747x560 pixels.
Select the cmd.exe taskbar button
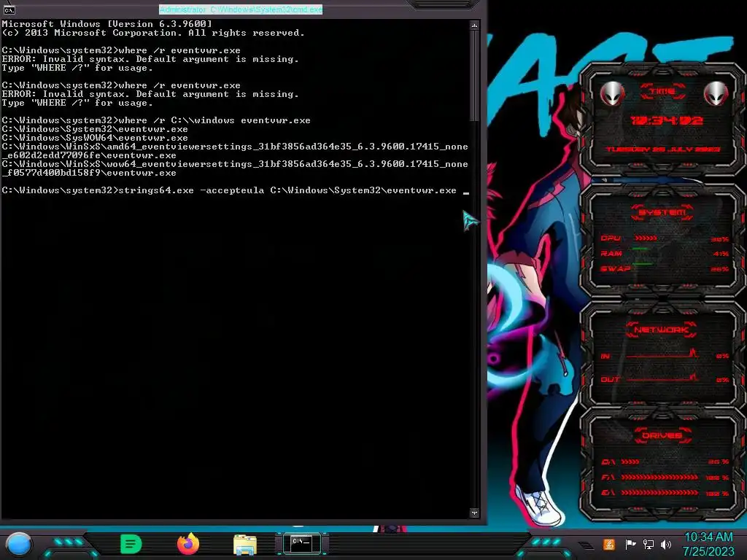coord(301,544)
